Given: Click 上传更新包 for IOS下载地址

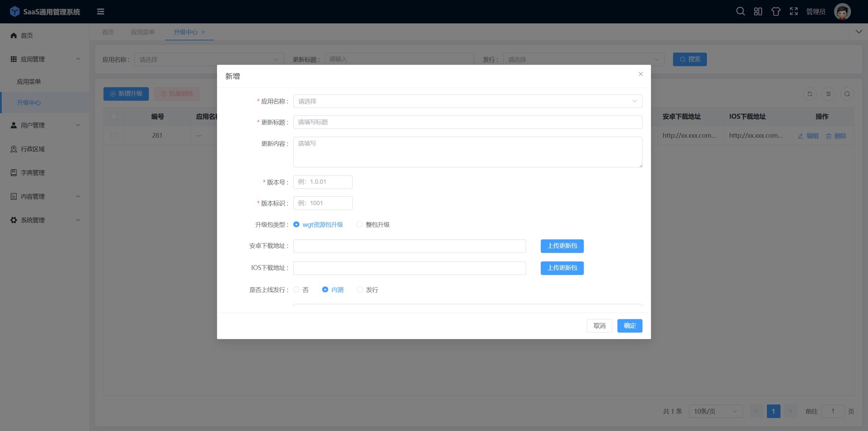Looking at the screenshot, I should tap(562, 268).
